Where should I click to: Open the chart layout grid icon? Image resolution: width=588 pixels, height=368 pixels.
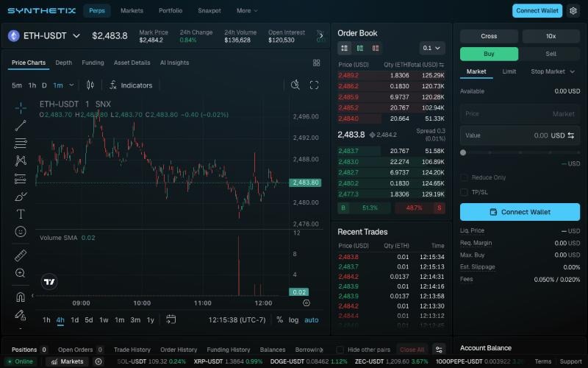point(317,63)
